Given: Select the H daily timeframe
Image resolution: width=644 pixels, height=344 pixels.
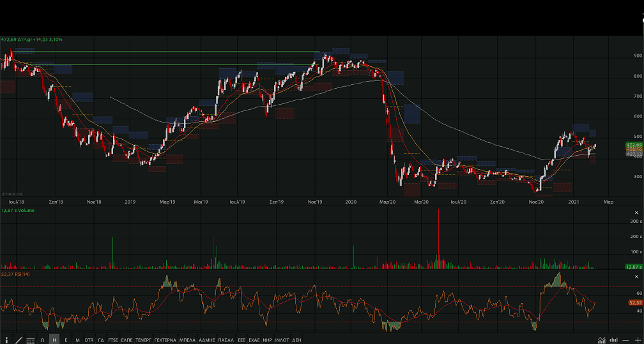Looking at the screenshot, I should [54, 340].
